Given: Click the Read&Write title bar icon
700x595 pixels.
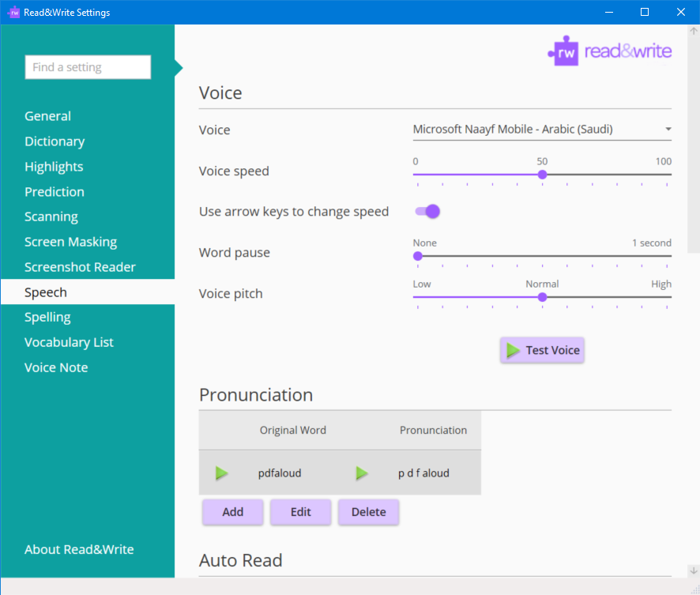Looking at the screenshot, I should [x=14, y=12].
